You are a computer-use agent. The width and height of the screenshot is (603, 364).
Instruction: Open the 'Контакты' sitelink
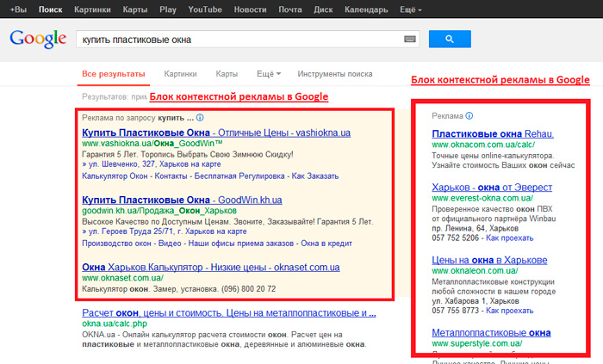click(171, 176)
